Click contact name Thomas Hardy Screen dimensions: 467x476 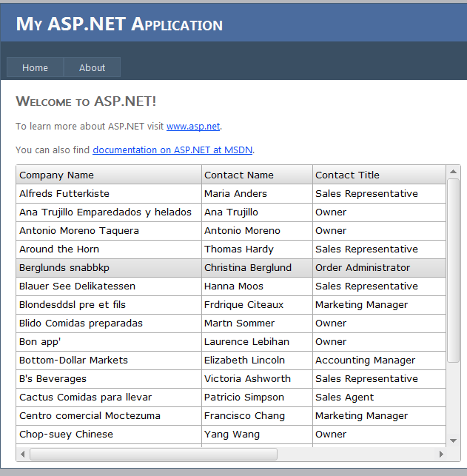click(x=257, y=249)
